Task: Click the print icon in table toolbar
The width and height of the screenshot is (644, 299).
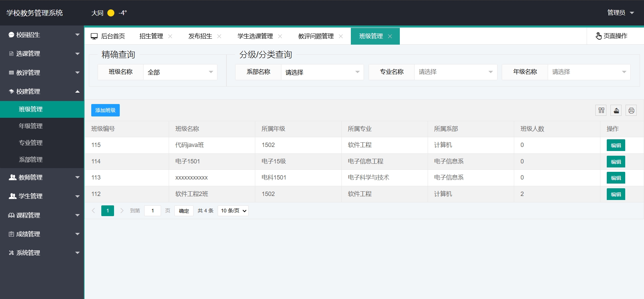Action: point(631,110)
